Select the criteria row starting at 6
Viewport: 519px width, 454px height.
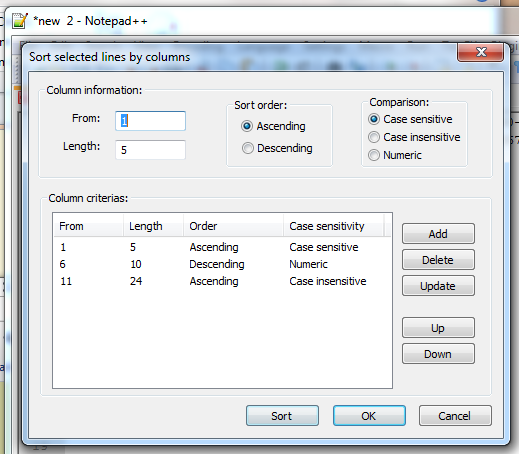pos(222,264)
